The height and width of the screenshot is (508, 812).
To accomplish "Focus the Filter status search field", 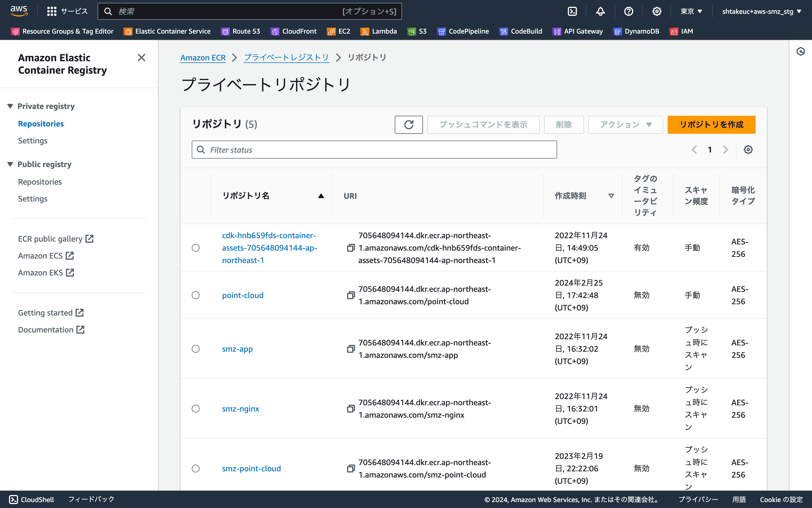I will pos(374,150).
